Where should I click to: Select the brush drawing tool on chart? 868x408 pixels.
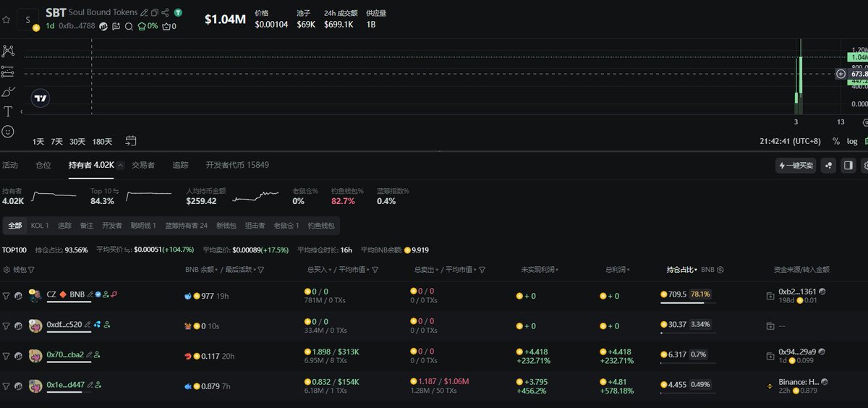tap(8, 91)
